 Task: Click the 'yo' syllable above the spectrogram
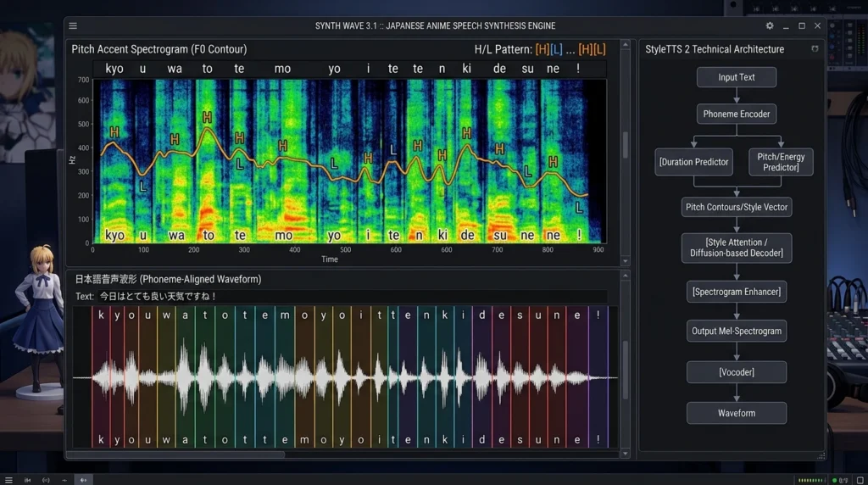click(x=334, y=69)
